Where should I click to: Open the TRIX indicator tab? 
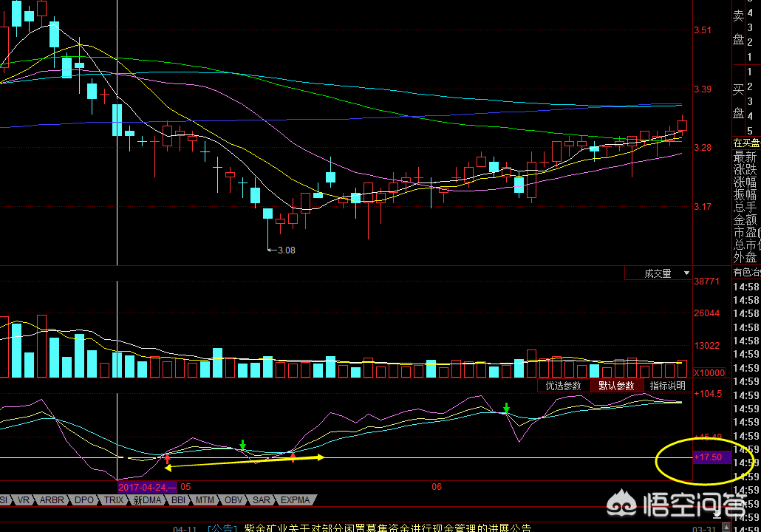tap(114, 500)
